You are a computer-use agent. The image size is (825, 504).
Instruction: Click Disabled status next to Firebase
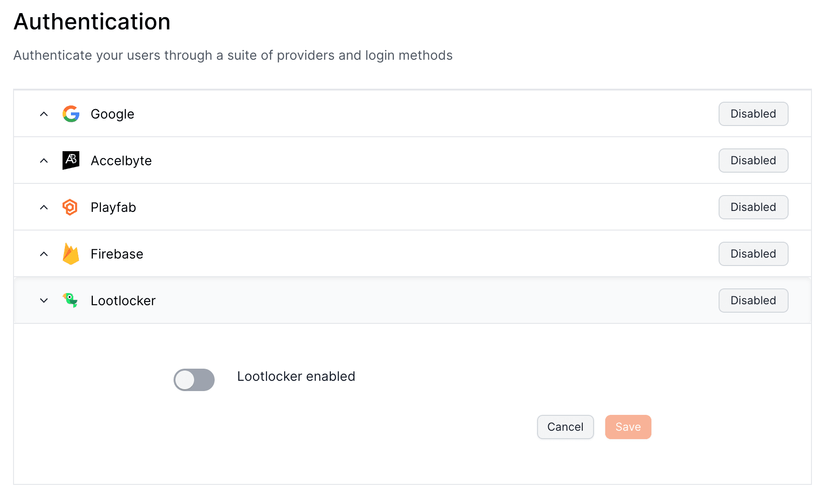[x=753, y=253]
